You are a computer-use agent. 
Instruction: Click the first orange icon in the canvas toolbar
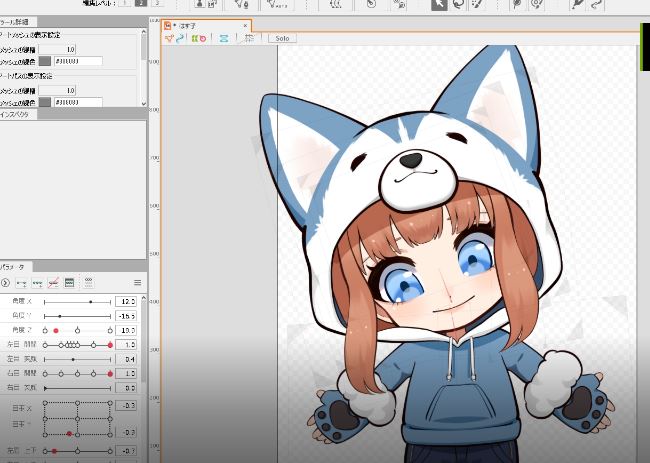pyautogui.click(x=169, y=39)
